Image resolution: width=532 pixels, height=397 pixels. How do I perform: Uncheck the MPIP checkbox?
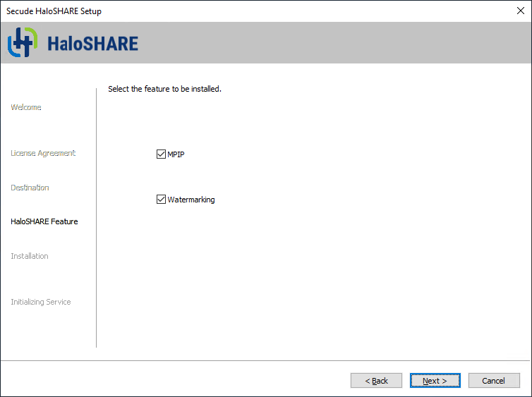click(161, 154)
